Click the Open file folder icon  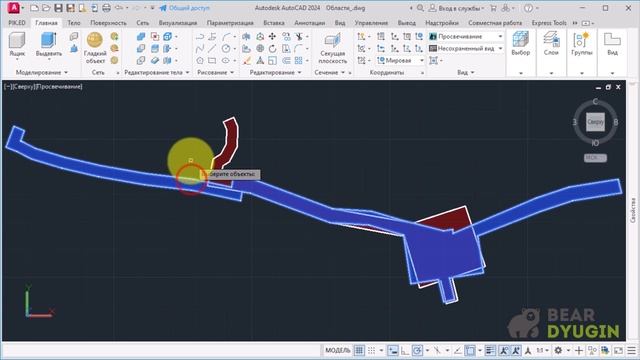[46, 8]
